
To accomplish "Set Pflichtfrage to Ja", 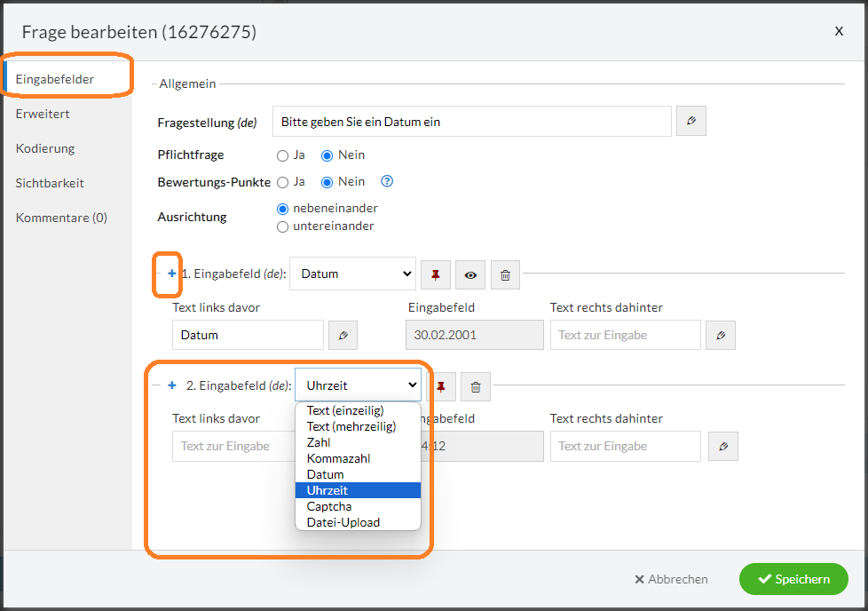I will [283, 155].
